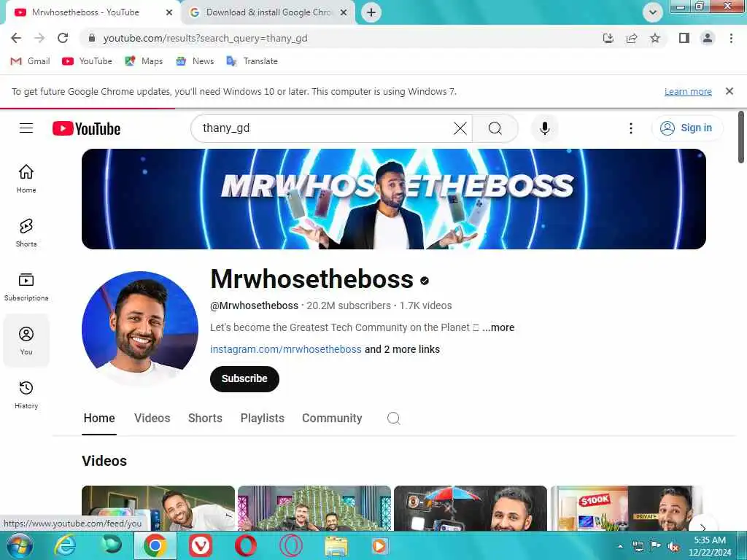
Task: Open the News bookmark
Action: (195, 61)
